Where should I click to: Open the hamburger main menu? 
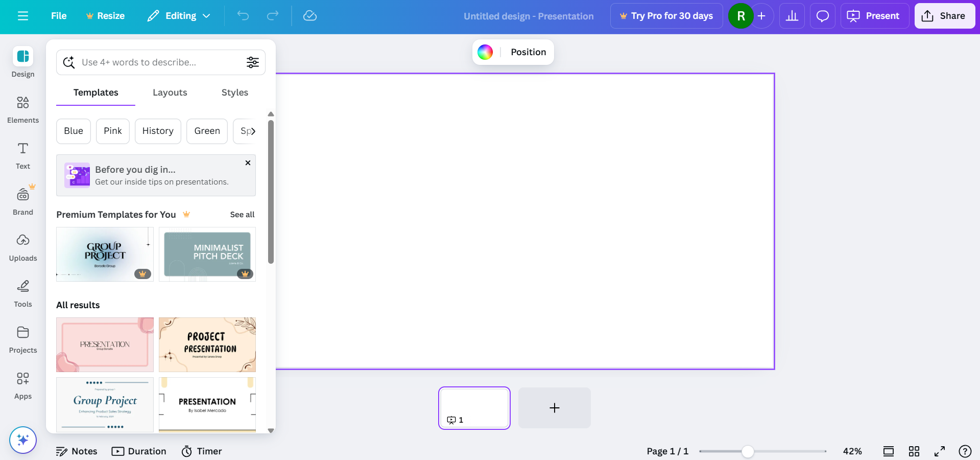tap(23, 16)
